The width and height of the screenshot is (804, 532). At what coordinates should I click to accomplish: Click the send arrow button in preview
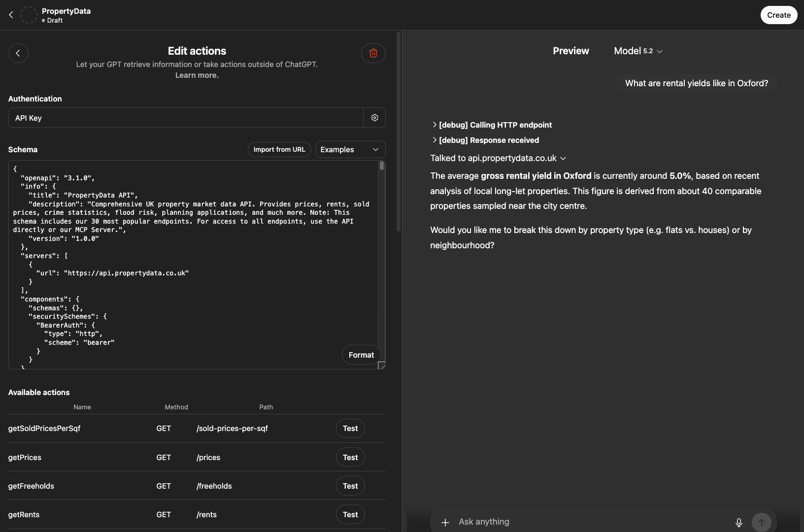761,522
